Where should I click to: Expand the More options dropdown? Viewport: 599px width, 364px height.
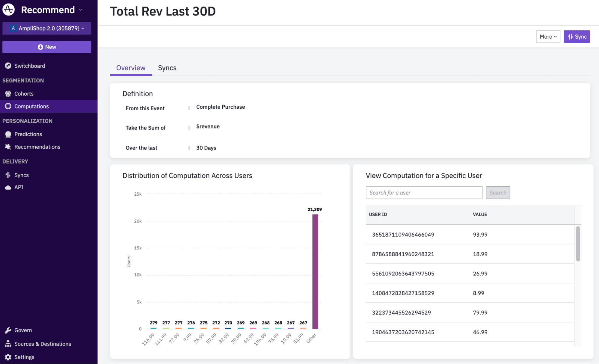(x=548, y=37)
